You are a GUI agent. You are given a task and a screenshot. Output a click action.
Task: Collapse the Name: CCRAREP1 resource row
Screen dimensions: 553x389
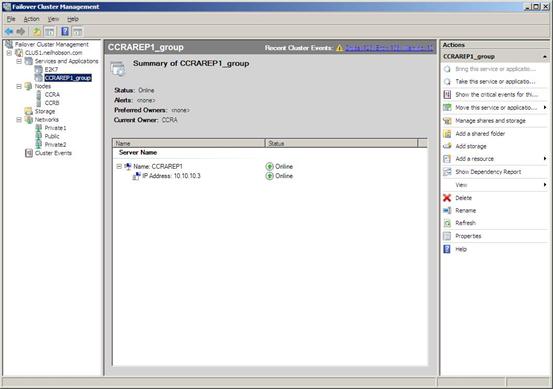tap(119, 166)
